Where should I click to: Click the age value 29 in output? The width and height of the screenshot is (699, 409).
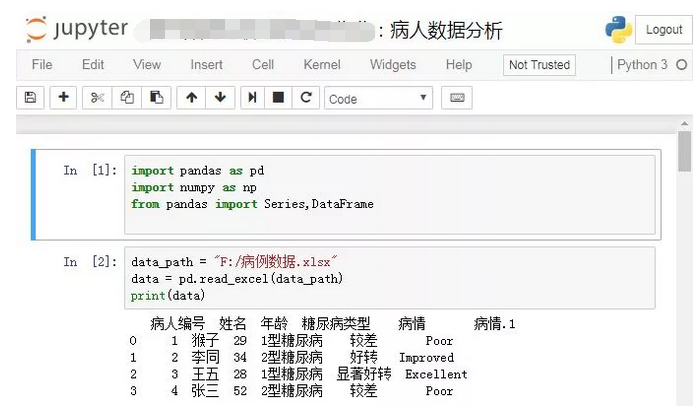coord(240,340)
